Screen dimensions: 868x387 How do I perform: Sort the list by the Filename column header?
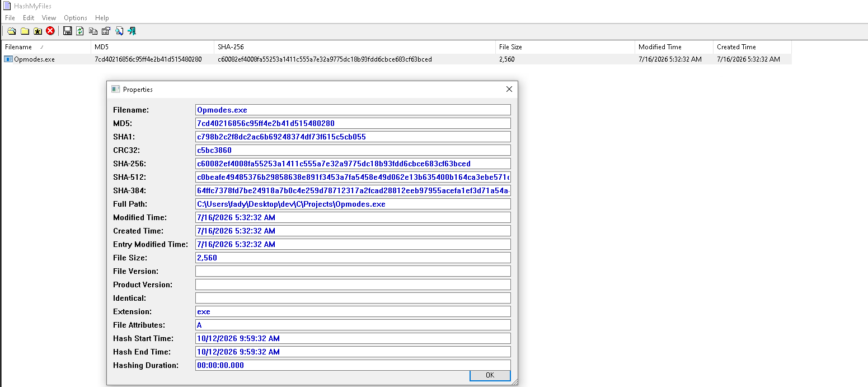pos(46,47)
